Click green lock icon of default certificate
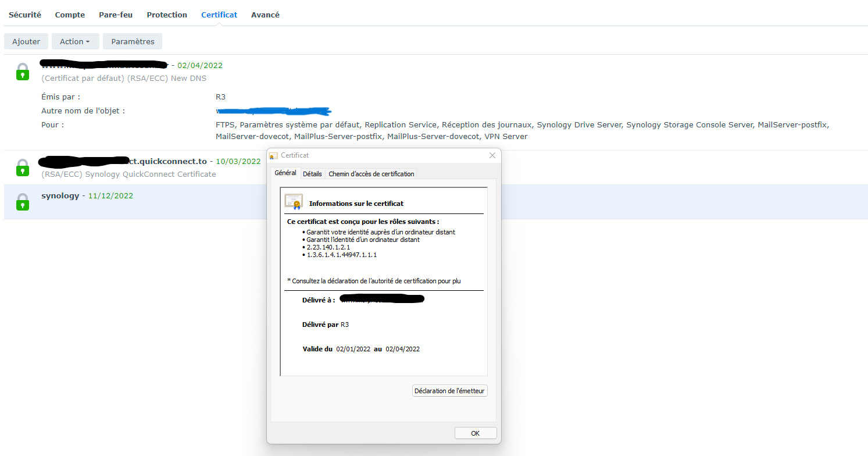868x456 pixels. [x=22, y=72]
